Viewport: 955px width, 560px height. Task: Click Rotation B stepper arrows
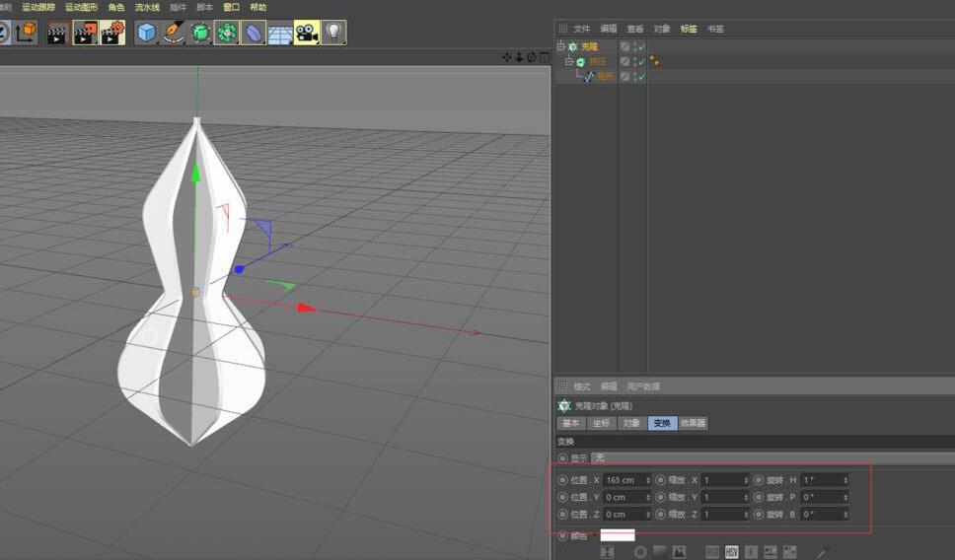[845, 515]
